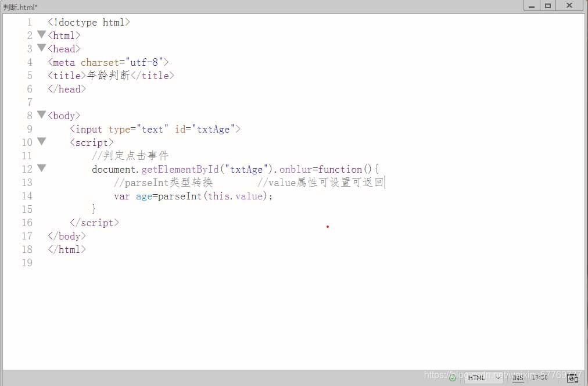Viewport: 588px width, 386px height.
Task: Open the real-time browser preview icon
Action: [x=573, y=378]
